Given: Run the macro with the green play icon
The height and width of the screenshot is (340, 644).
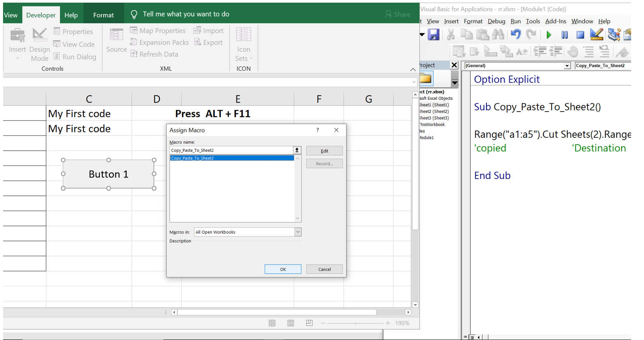Looking at the screenshot, I should click(x=549, y=35).
